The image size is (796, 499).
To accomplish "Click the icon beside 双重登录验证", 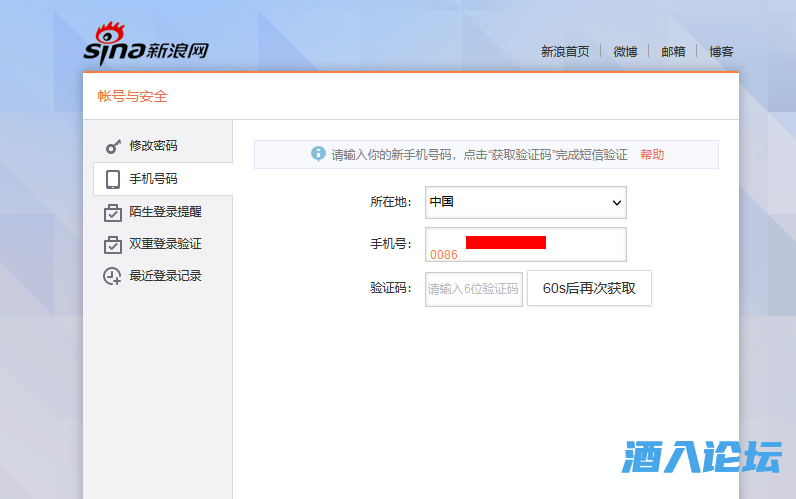I will tap(113, 244).
